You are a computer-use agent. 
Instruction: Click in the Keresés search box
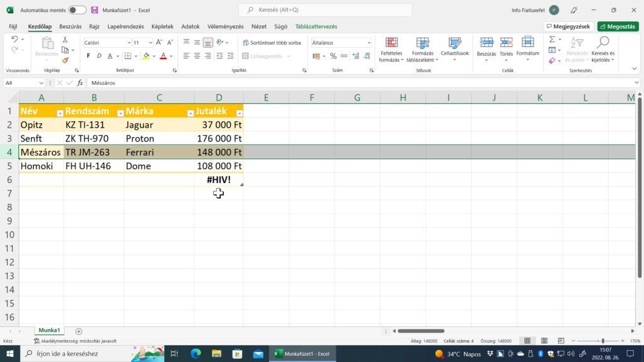[325, 10]
